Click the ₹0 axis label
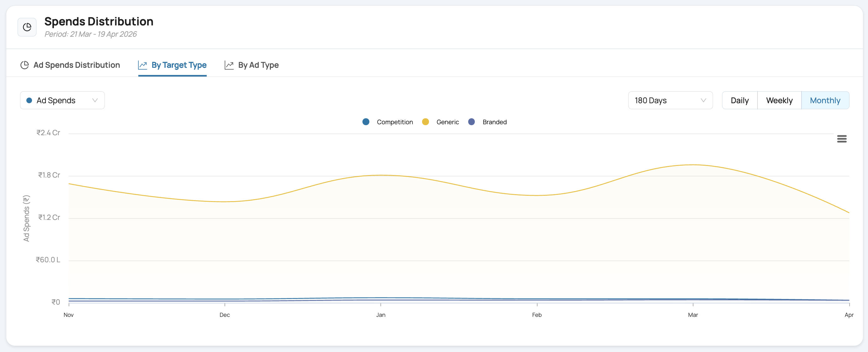Screen dimensions: 868x352 [56, 302]
